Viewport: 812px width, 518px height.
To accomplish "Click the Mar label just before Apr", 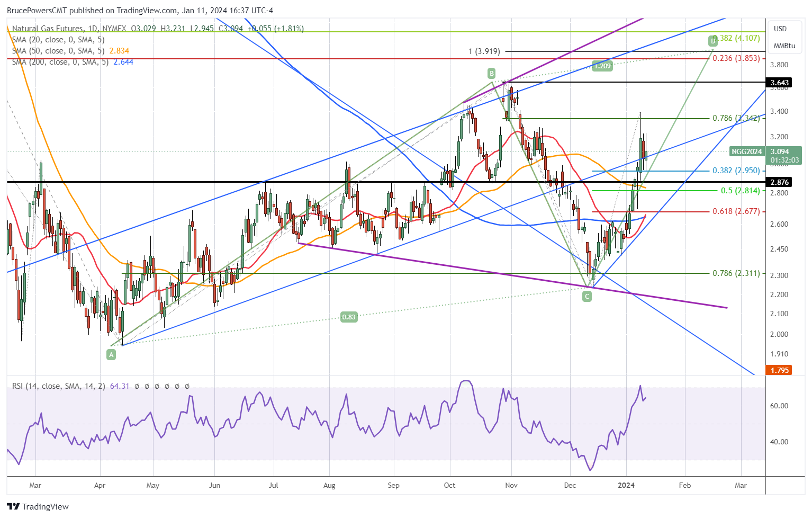I will (35, 485).
